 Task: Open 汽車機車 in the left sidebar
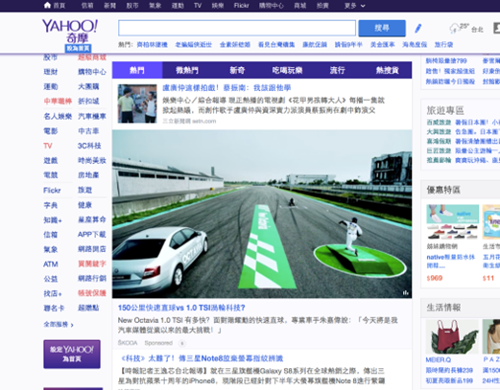point(92,116)
